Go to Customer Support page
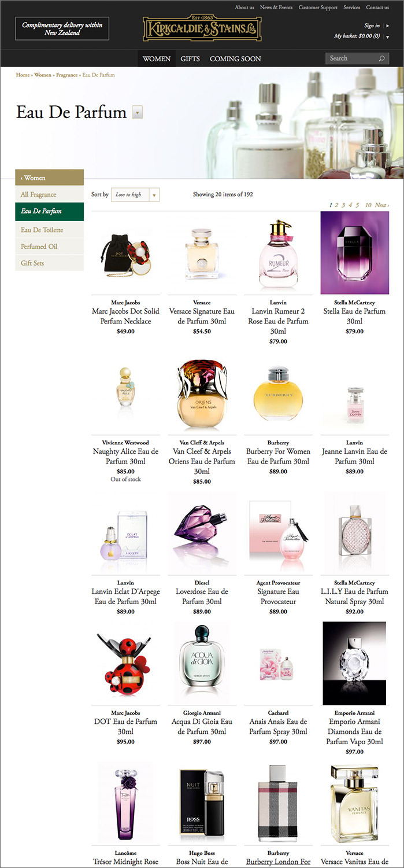Viewport: 404px width, 868px height. pos(318,8)
